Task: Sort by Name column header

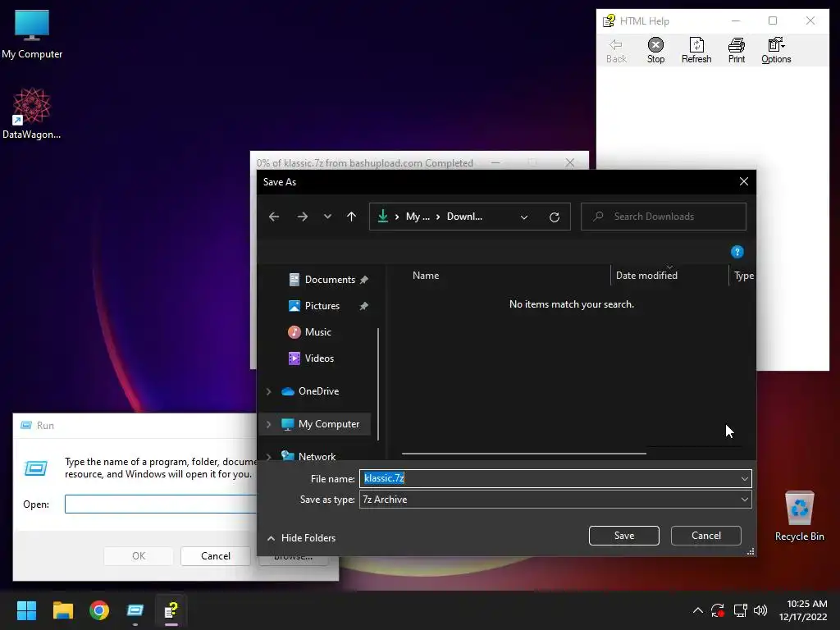Action: tap(426, 276)
